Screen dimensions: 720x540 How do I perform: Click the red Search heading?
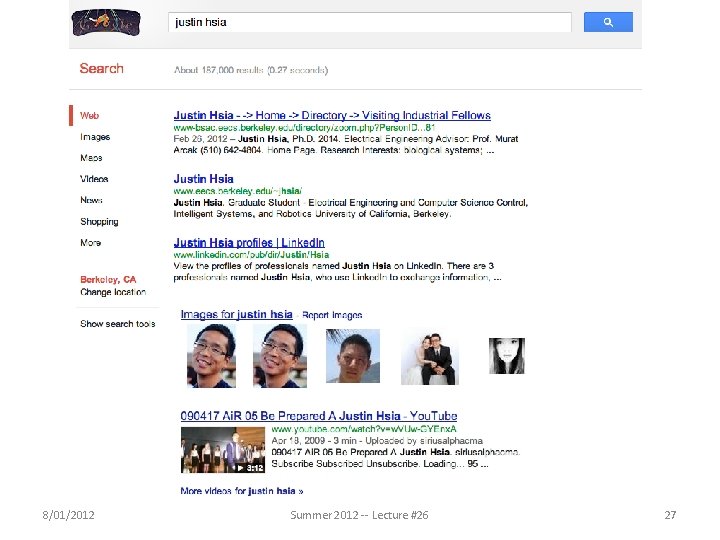(101, 68)
